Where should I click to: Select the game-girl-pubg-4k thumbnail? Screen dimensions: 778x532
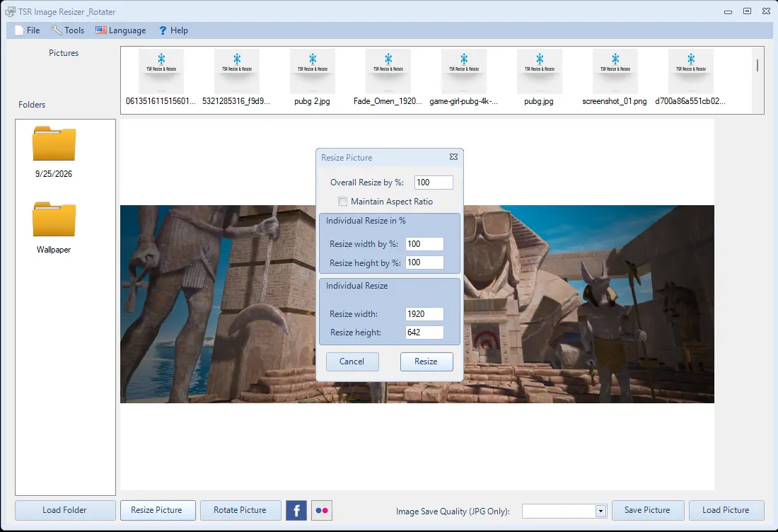click(x=463, y=77)
